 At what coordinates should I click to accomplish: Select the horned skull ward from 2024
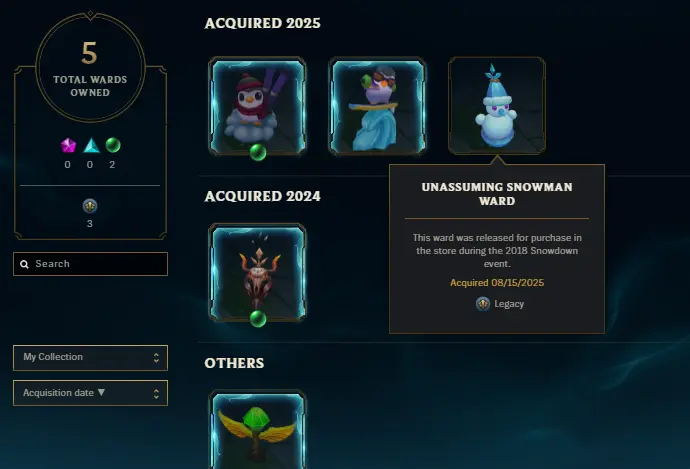pos(257,272)
